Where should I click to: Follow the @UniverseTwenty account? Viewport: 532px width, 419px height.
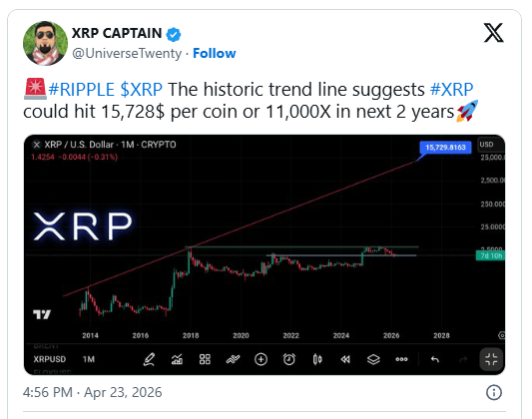214,53
